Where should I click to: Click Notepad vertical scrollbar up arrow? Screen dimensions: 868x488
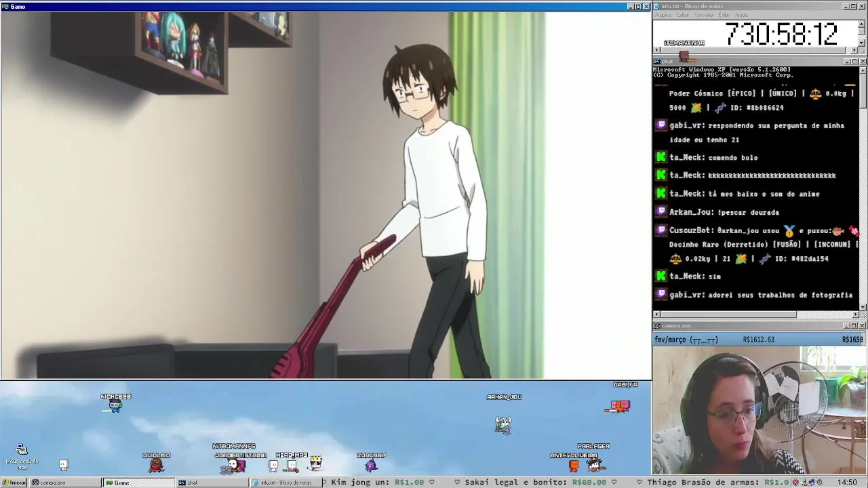[x=863, y=23]
